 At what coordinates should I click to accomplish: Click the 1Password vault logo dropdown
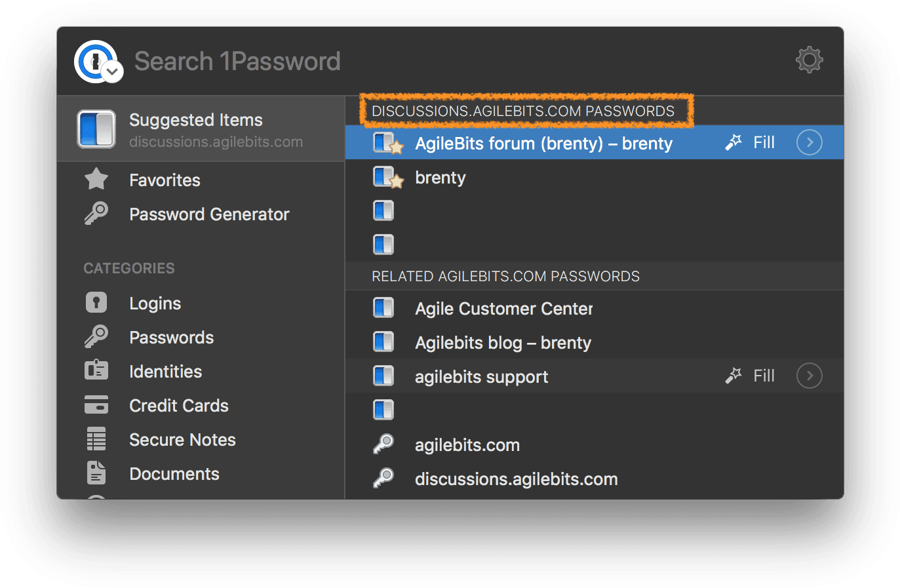[97, 62]
